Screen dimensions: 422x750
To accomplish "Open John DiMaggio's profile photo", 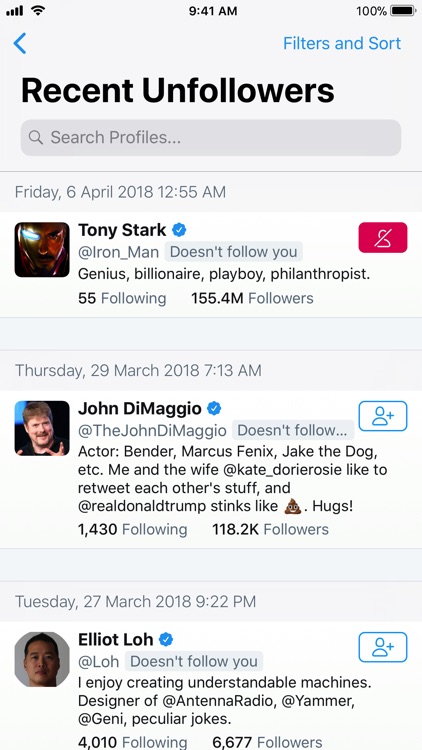I will click(42, 428).
